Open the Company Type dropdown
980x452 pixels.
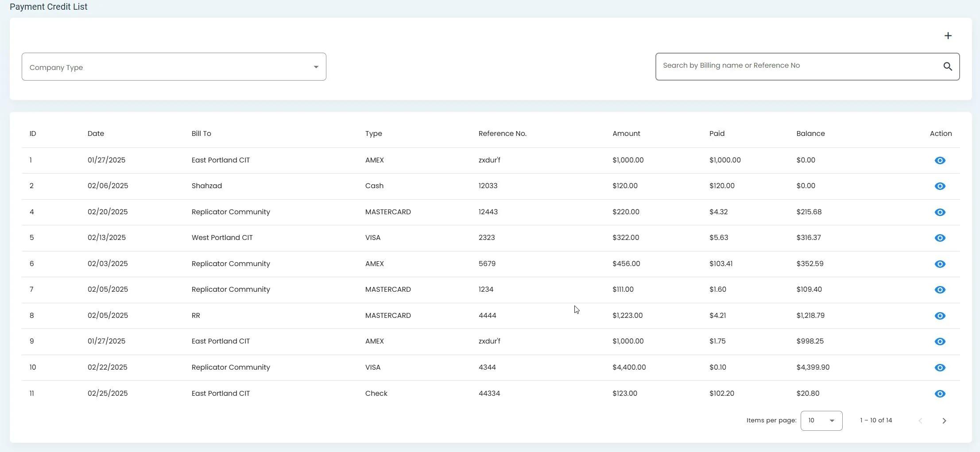174,67
